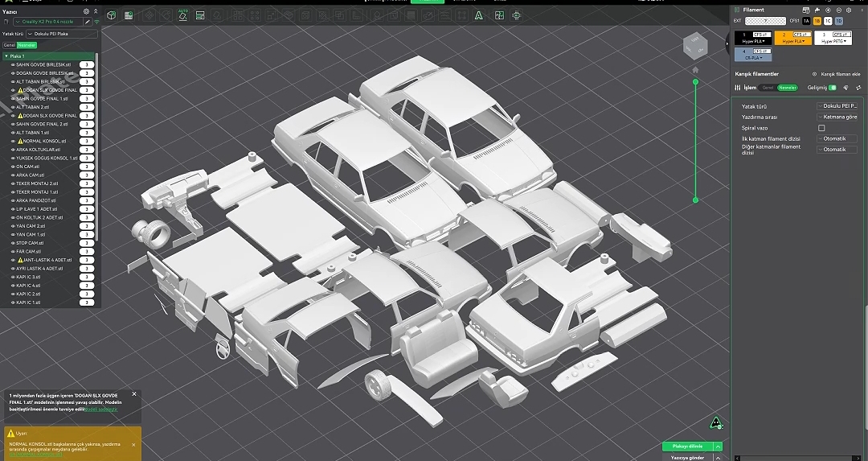Select Nesneler tab in left panel

click(26, 45)
